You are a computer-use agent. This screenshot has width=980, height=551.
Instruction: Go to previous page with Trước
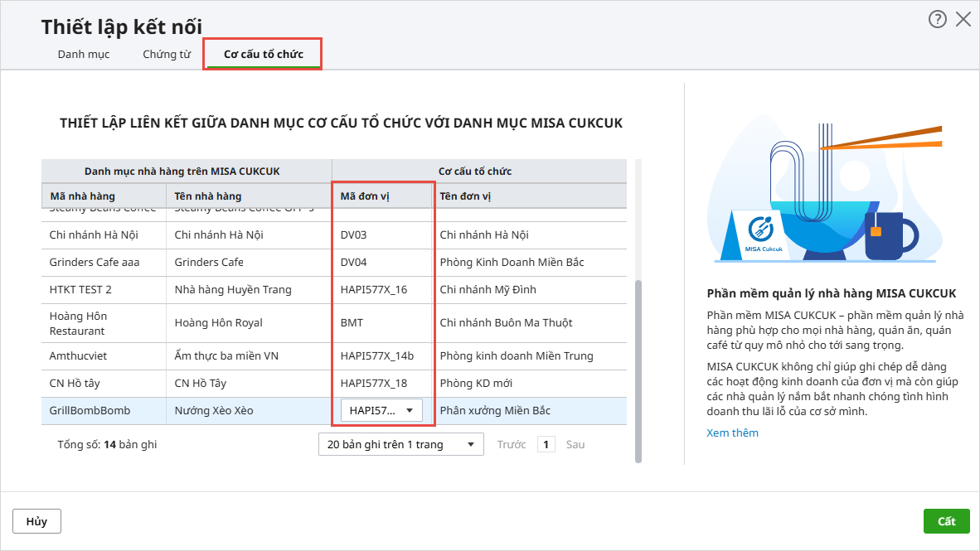[x=512, y=445]
